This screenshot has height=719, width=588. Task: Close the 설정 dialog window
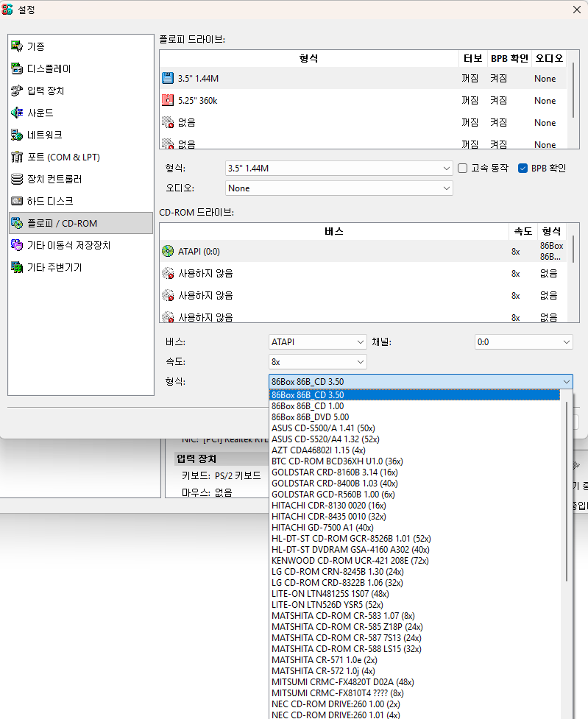[x=577, y=9]
